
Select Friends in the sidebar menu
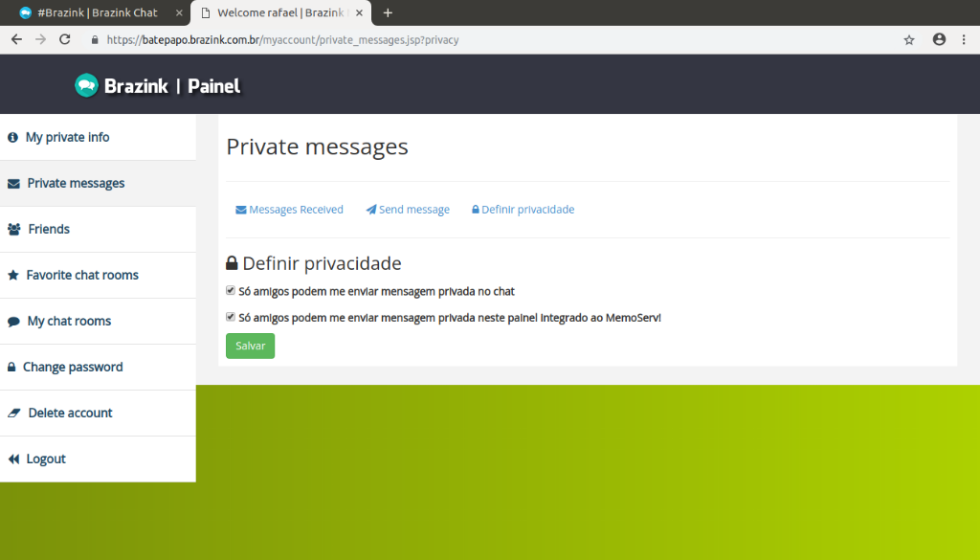[x=49, y=229]
